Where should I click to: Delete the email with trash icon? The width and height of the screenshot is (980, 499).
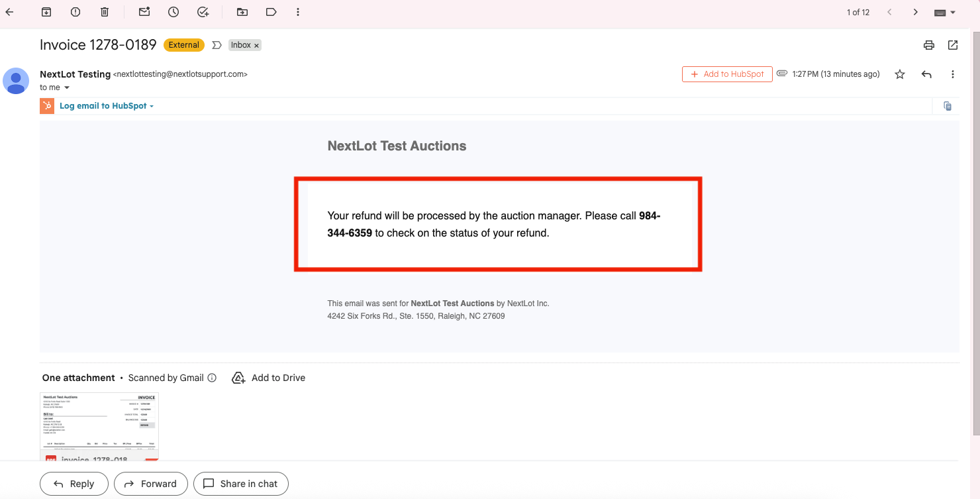(x=105, y=12)
